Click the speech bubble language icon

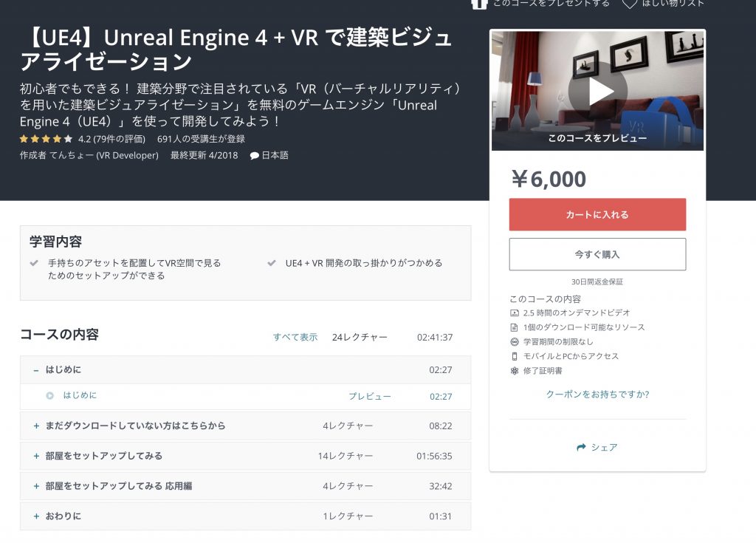(255, 156)
